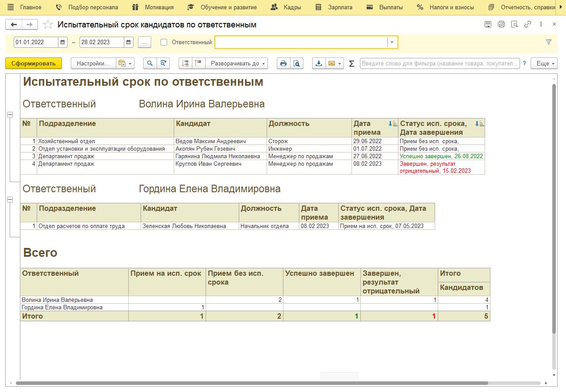Collapse the Волина Ирина Валерьевна group
Viewport: 566px width, 392px height.
coord(10,115)
